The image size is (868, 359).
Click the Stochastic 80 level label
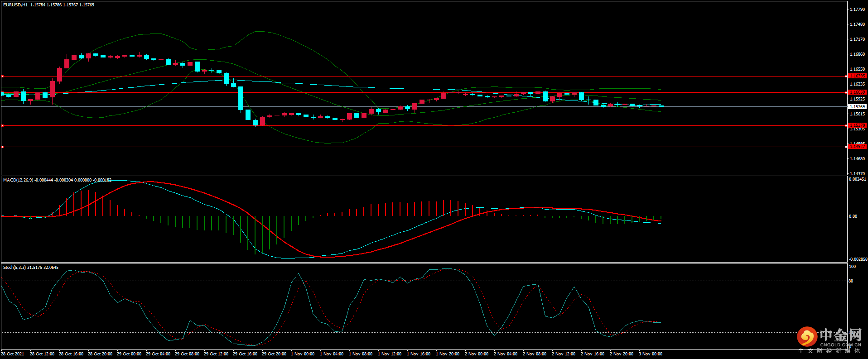(851, 281)
